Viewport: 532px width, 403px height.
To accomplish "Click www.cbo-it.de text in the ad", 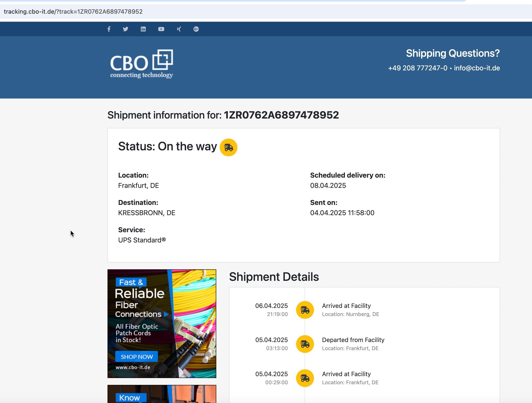I will 133,367.
